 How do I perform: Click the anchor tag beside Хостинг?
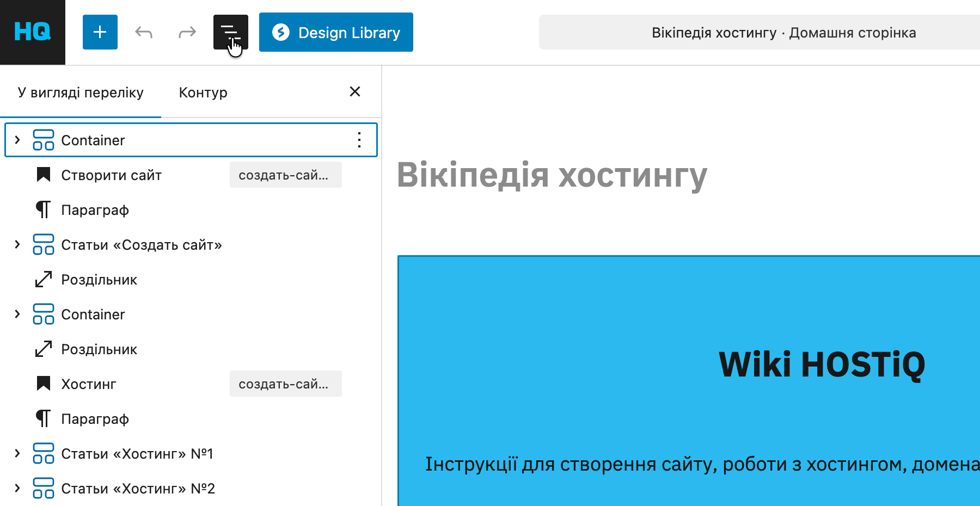coord(286,384)
